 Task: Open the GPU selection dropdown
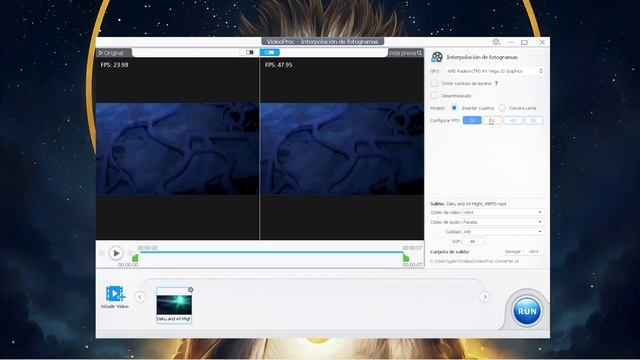coord(494,71)
